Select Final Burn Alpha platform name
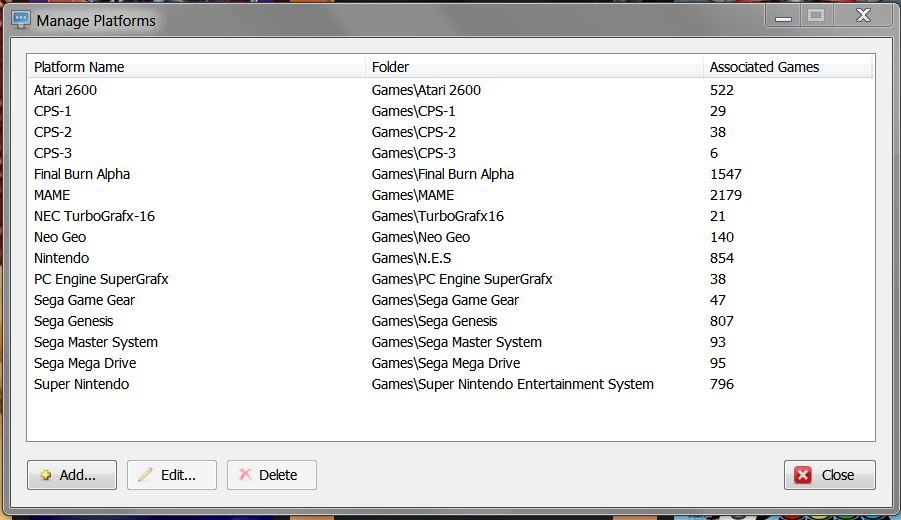901x520 pixels. tap(82, 174)
